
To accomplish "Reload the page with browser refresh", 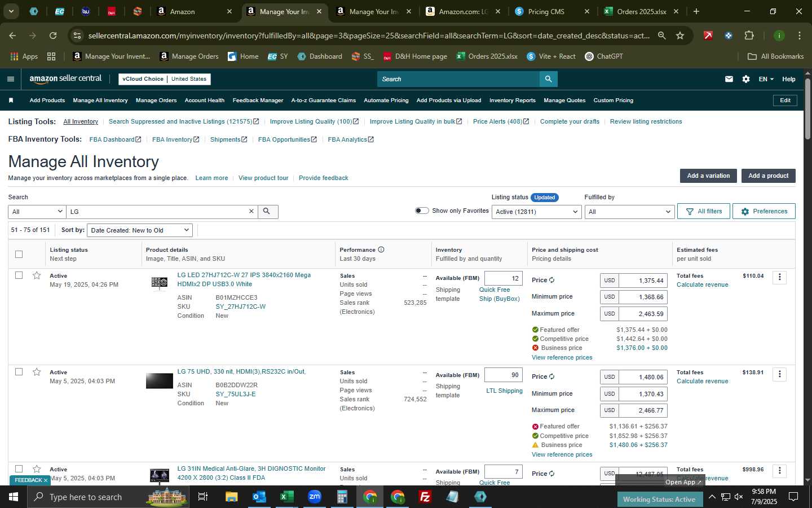I will tap(53, 36).
